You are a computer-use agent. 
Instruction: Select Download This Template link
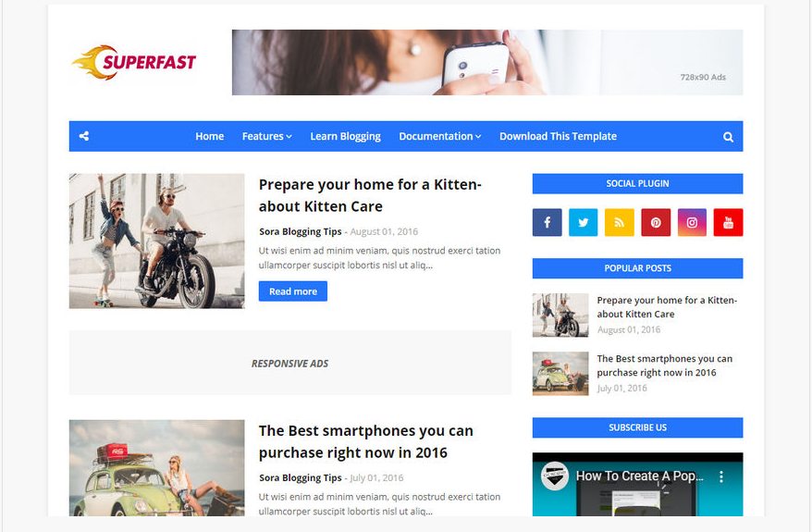click(x=558, y=136)
